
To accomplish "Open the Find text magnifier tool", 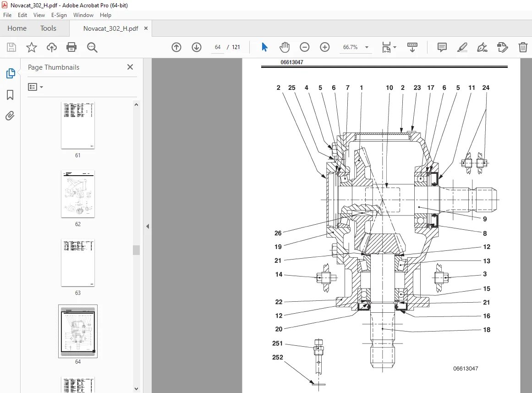I will tap(92, 47).
